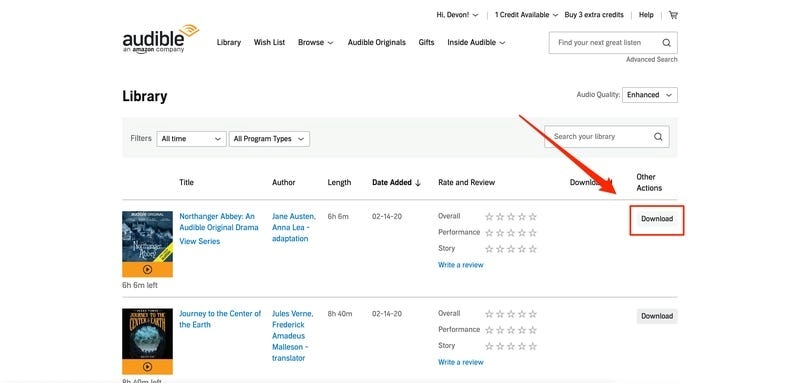This screenshot has height=383, width=800.
Task: Click View Series under Northanger Abbey
Action: pos(199,241)
